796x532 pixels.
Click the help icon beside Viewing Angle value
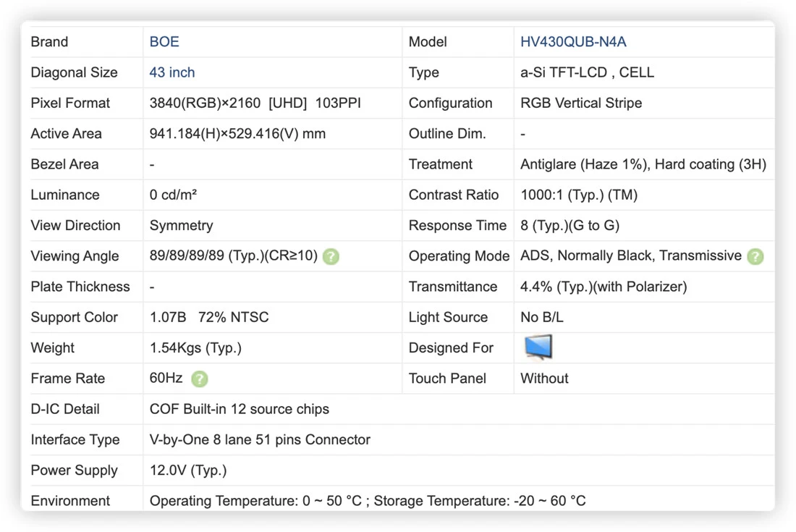pos(331,256)
